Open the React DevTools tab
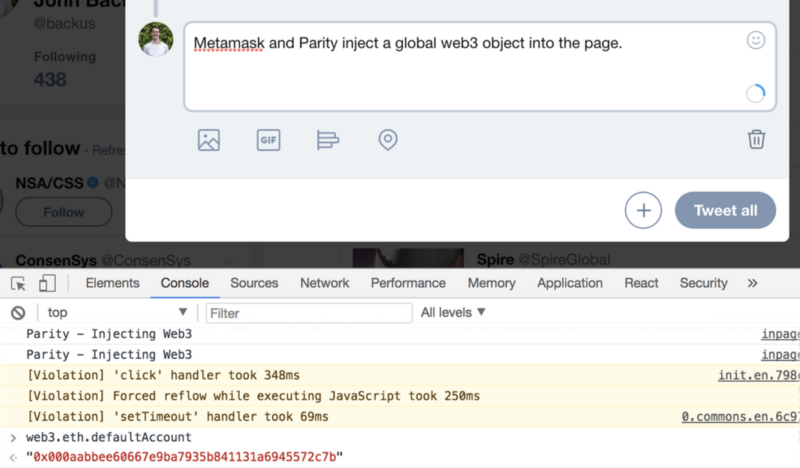Image resolution: width=800 pixels, height=468 pixels. pyautogui.click(x=641, y=283)
